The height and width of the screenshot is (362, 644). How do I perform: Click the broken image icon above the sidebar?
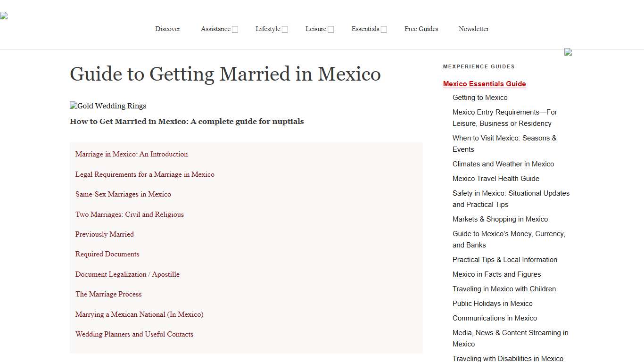pyautogui.click(x=568, y=52)
